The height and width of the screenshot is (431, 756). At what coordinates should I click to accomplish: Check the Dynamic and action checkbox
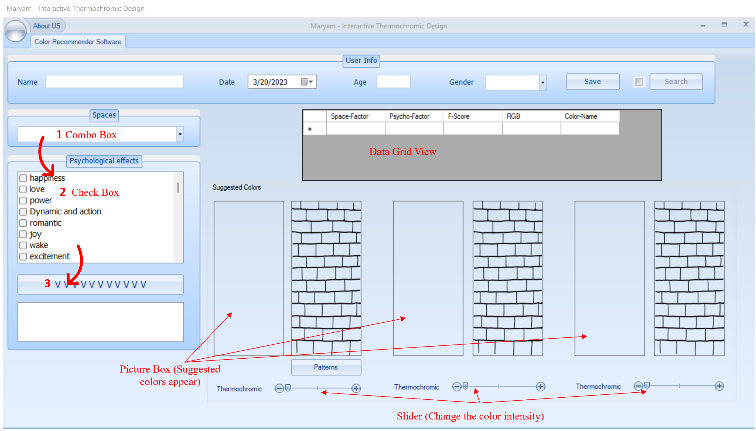click(23, 211)
